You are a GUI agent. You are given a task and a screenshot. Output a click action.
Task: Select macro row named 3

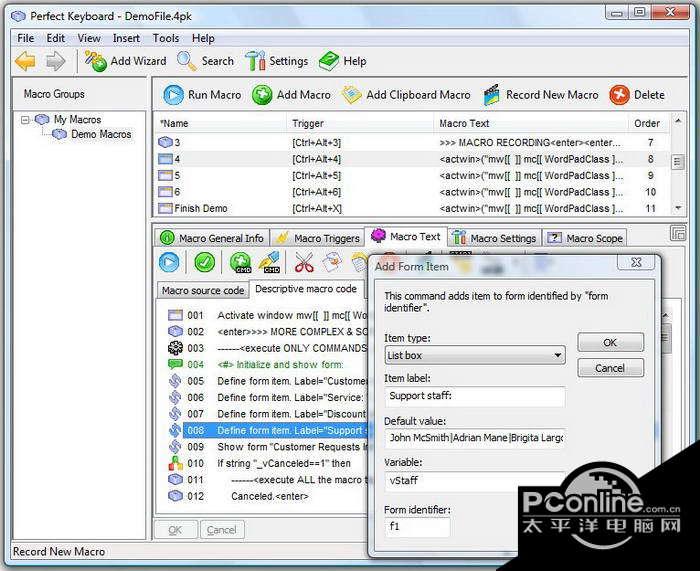coord(413,143)
